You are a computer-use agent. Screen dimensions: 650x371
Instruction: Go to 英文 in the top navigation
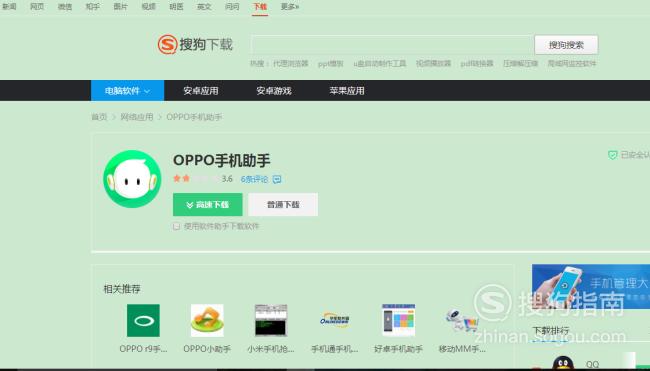tap(204, 7)
